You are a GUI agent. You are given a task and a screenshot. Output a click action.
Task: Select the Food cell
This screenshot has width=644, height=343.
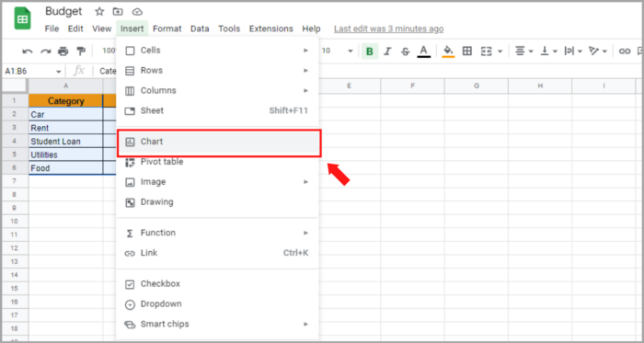coord(65,168)
